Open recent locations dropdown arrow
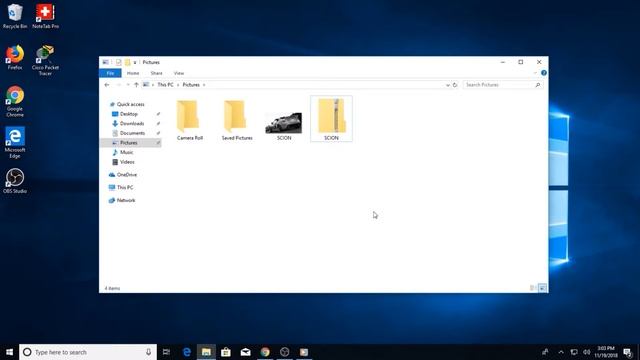The image size is (640, 360). 128,85
